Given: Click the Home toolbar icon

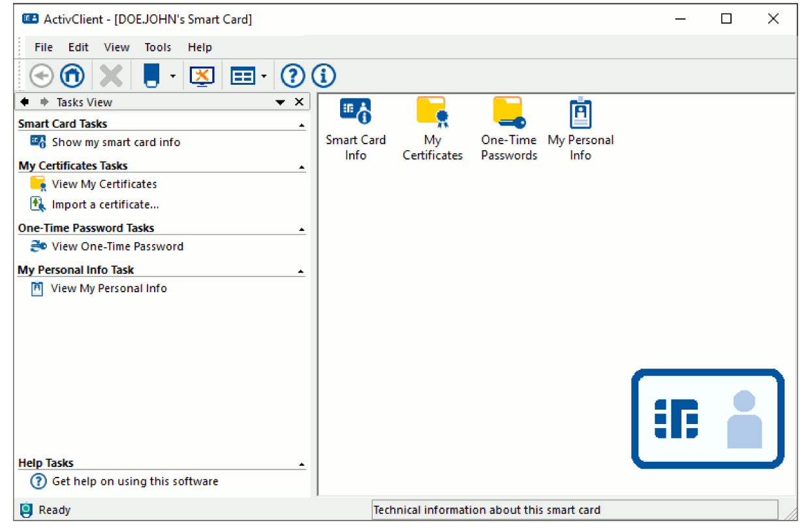Looking at the screenshot, I should pos(72,76).
